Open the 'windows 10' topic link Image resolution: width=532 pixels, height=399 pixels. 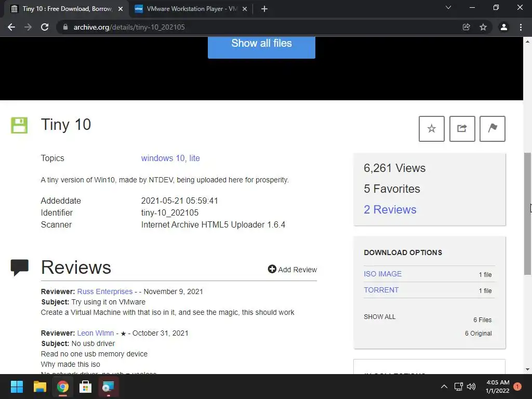[163, 158]
